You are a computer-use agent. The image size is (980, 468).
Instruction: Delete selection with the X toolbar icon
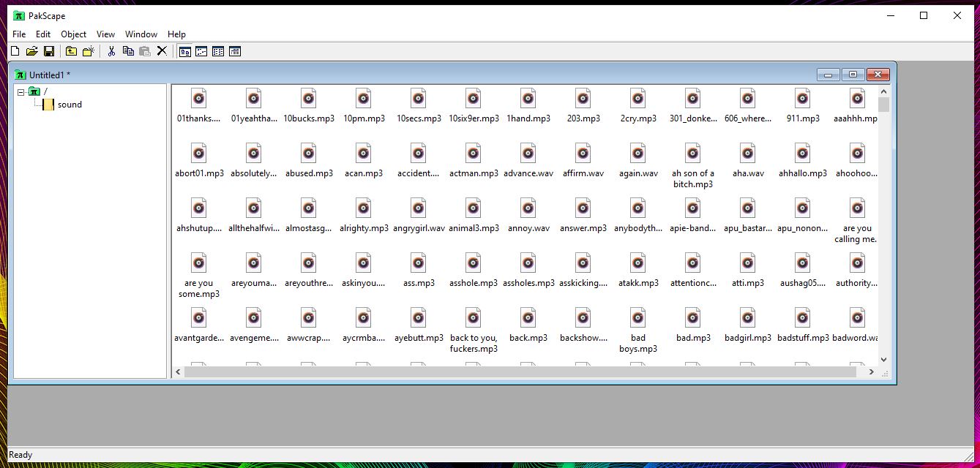162,51
